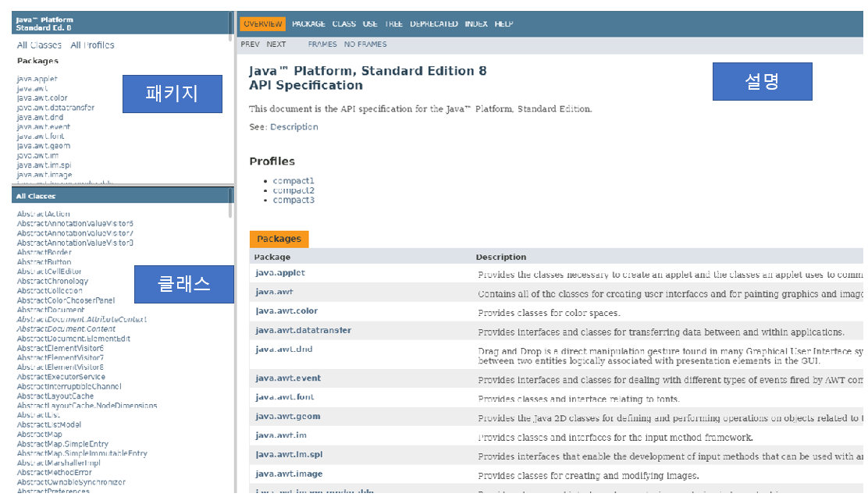Switch to NO FRAMES view
The width and height of the screenshot is (868, 504).
pyautogui.click(x=365, y=44)
